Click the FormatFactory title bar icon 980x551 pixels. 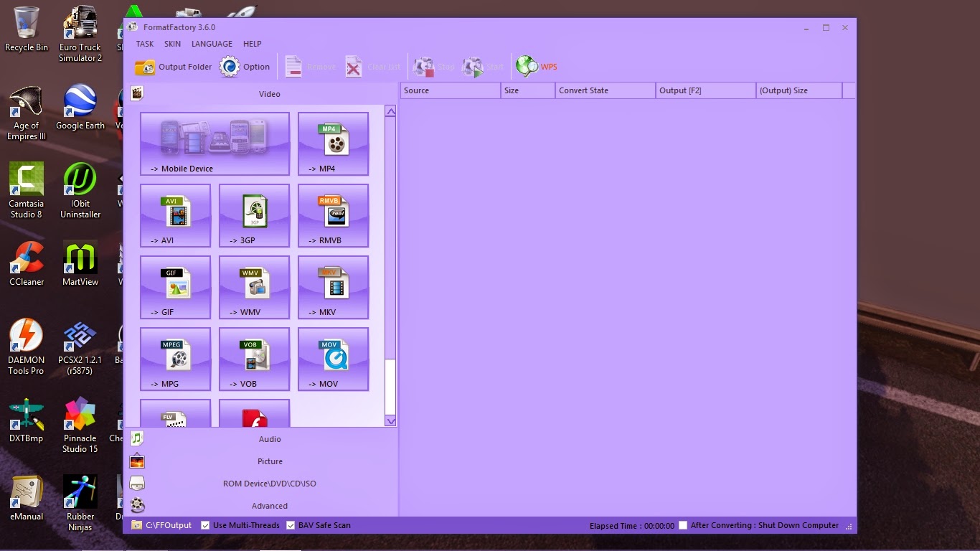(133, 27)
